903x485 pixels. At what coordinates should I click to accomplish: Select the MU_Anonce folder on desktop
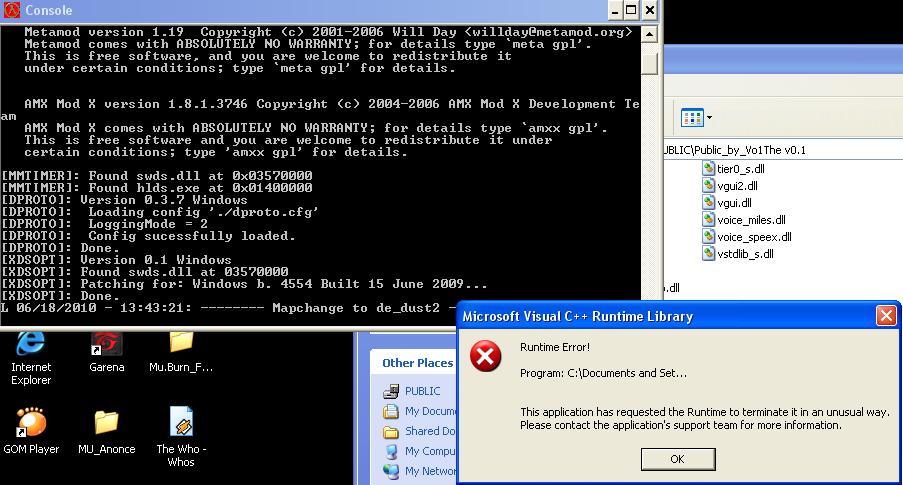(107, 431)
